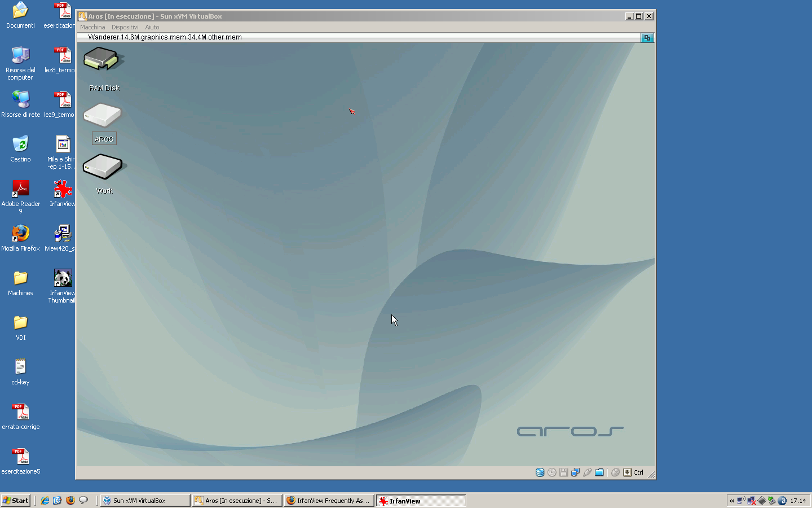The image size is (812, 508).
Task: Click the floppy disk status icon
Action: (x=563, y=472)
